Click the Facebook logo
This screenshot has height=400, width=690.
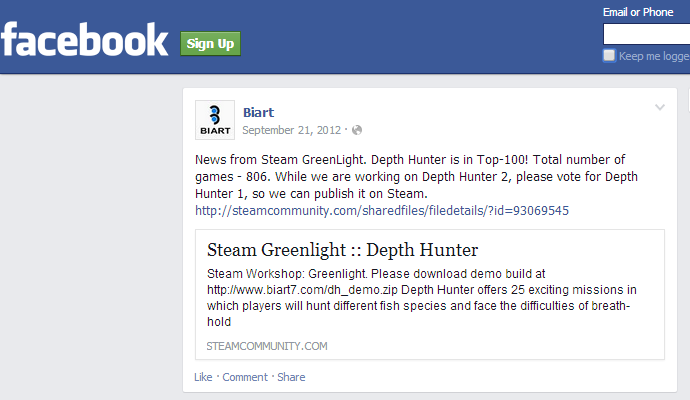pyautogui.click(x=84, y=40)
